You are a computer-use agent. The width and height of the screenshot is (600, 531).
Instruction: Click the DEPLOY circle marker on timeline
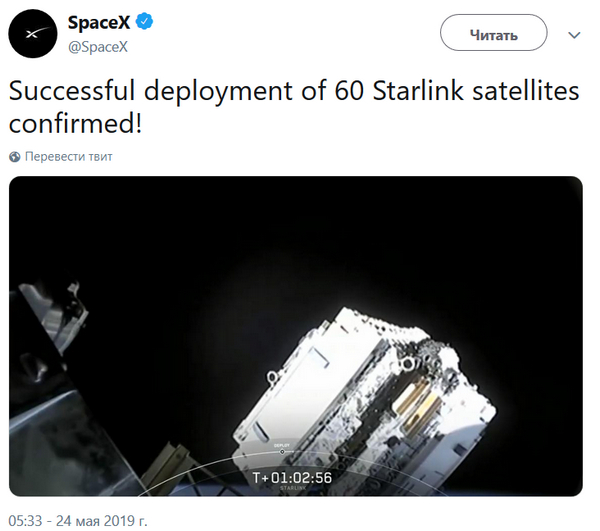281,452
